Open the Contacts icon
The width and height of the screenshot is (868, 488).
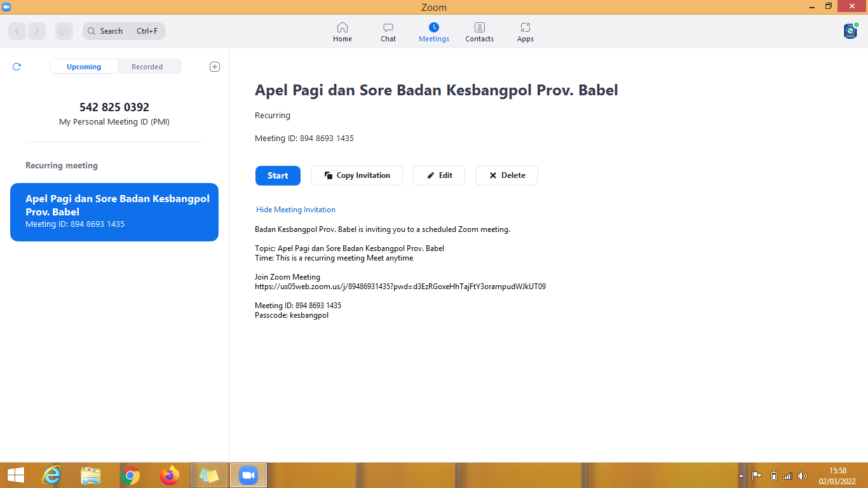[x=479, y=28]
